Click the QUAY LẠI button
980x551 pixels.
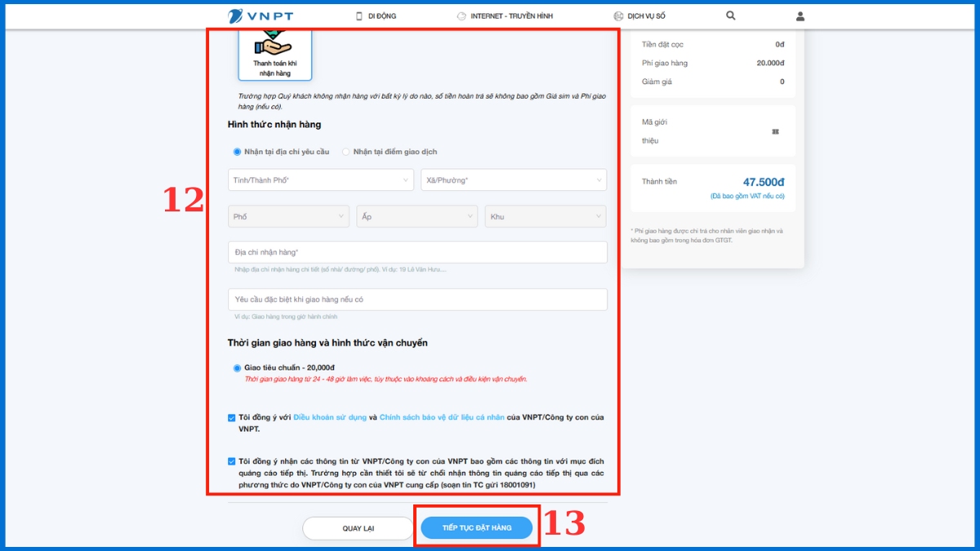(x=358, y=528)
